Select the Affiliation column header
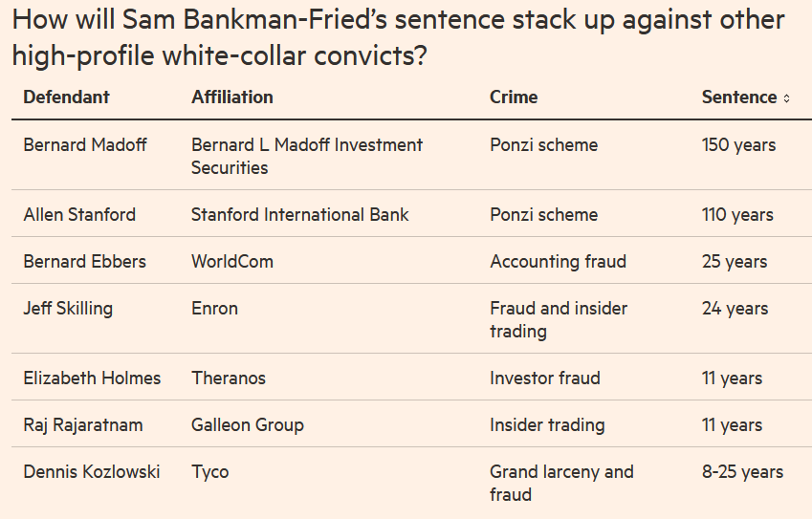Image resolution: width=812 pixels, height=519 pixels. pos(232,97)
